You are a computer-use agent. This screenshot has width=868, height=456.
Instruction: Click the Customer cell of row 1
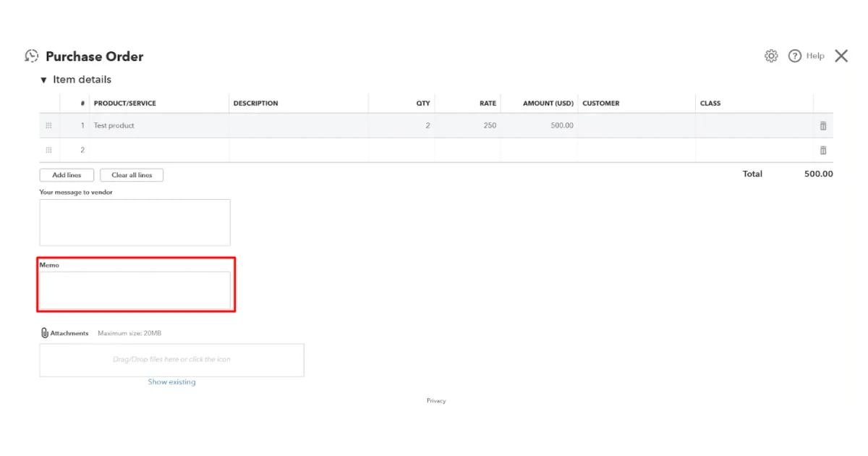pos(637,125)
